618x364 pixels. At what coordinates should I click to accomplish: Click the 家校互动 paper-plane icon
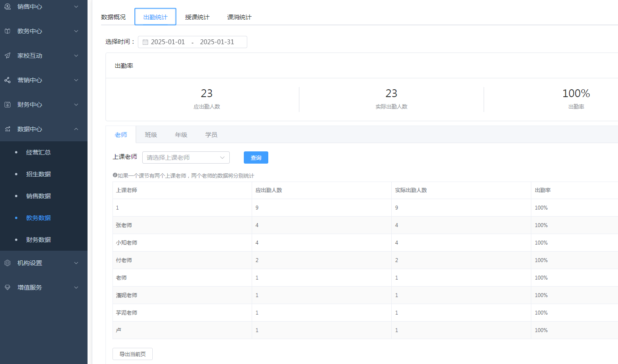tap(7, 56)
